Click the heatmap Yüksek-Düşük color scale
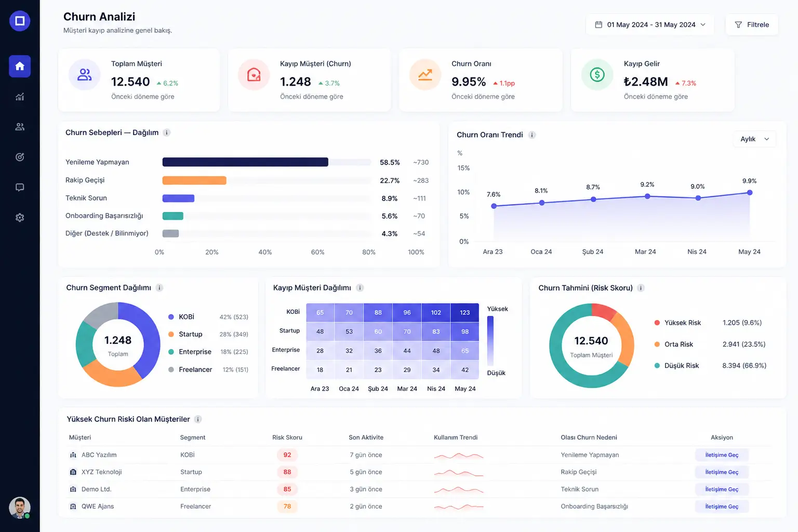The height and width of the screenshot is (532, 798). pyautogui.click(x=490, y=341)
